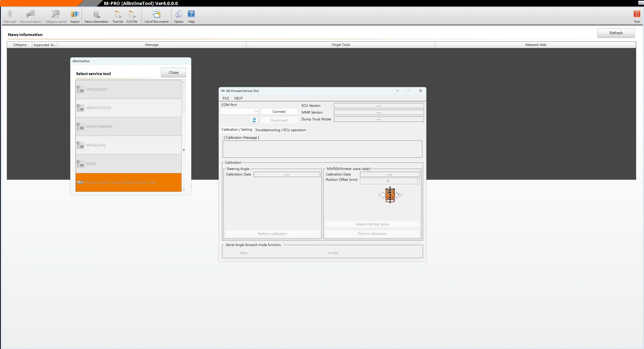Switch to Troubleshooting / ECU operation tab
644x349 pixels.
click(x=280, y=130)
